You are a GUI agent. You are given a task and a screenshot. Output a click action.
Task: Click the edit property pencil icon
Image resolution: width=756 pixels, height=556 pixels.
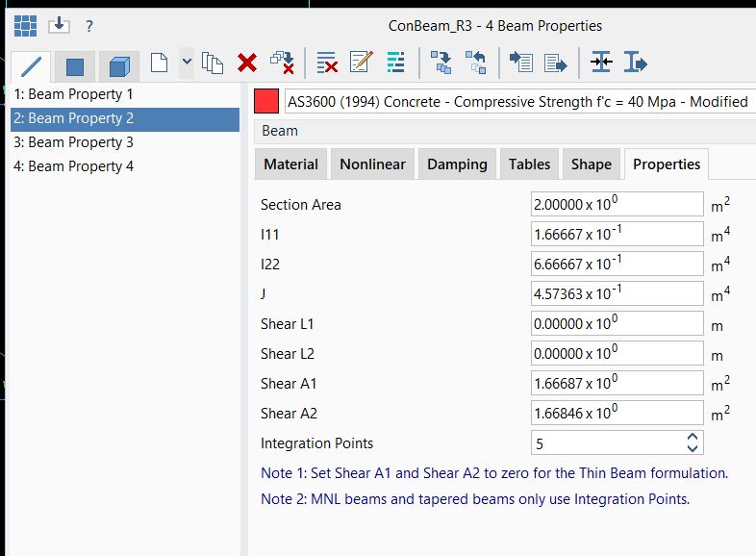click(362, 63)
